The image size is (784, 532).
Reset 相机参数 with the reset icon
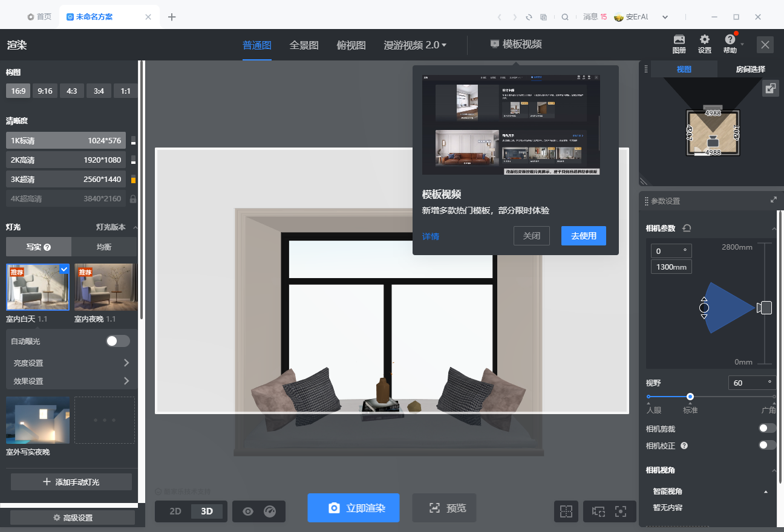(687, 228)
